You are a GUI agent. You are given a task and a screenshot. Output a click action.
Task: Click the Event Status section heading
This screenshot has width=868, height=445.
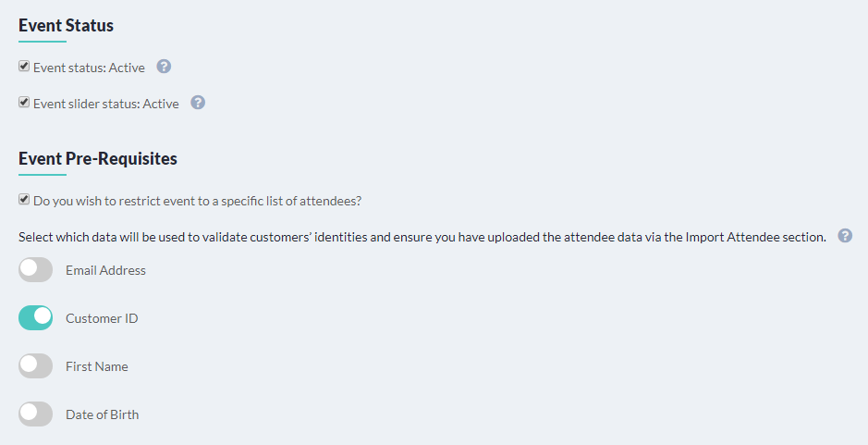[66, 26]
